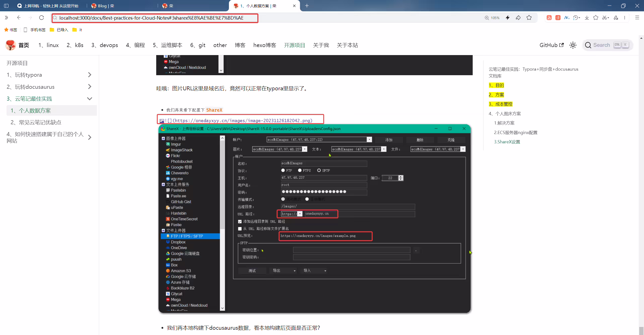Viewport: 644px width, 335px height.
Task: Open the sidebar panel toggle icon
Action: [x=6, y=6]
